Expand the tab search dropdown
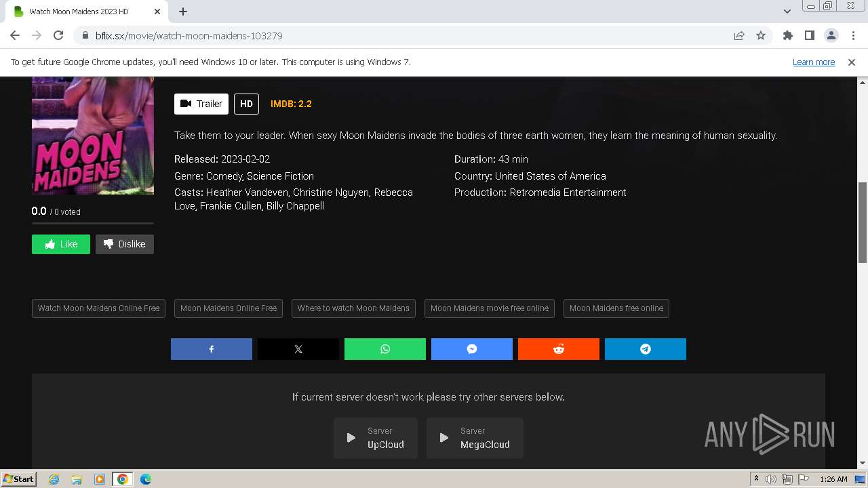This screenshot has height=488, width=868. pyautogui.click(x=787, y=12)
